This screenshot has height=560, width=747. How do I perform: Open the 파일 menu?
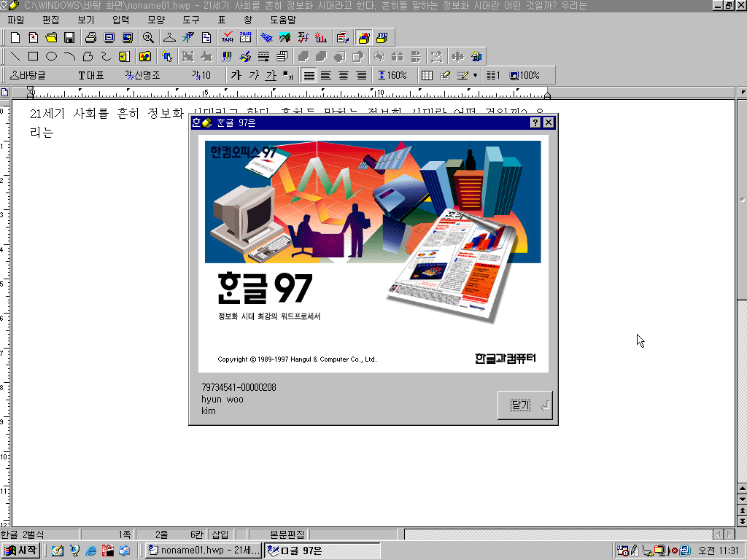click(16, 20)
